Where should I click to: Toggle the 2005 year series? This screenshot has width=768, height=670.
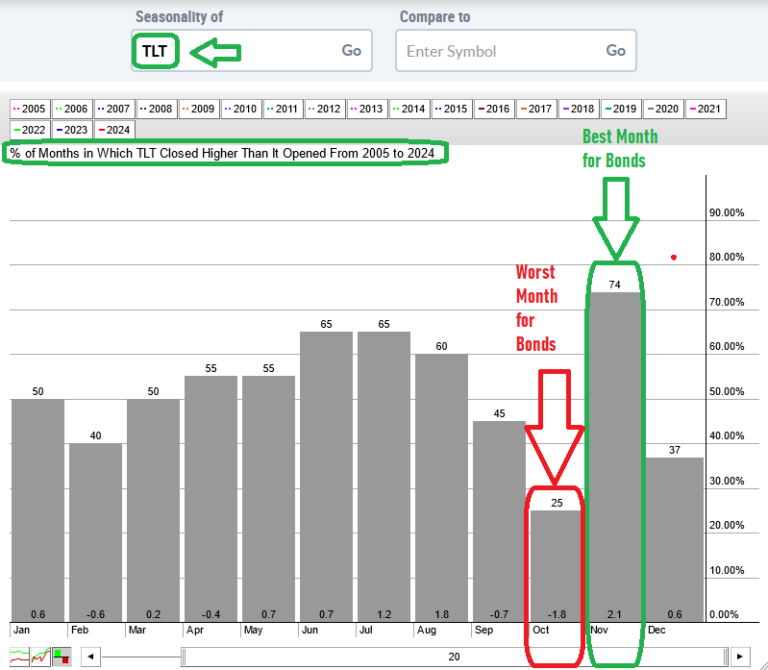coord(30,109)
